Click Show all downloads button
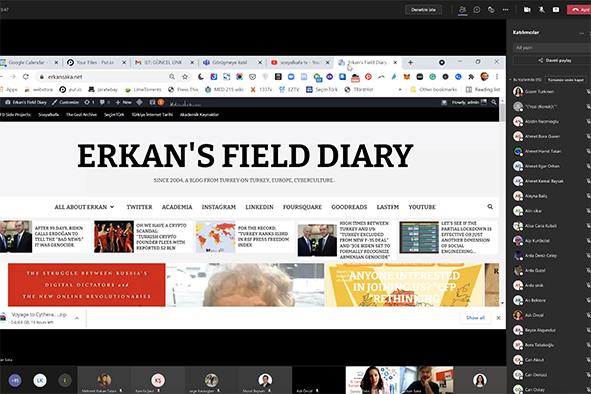This screenshot has width=591, height=394. (475, 318)
